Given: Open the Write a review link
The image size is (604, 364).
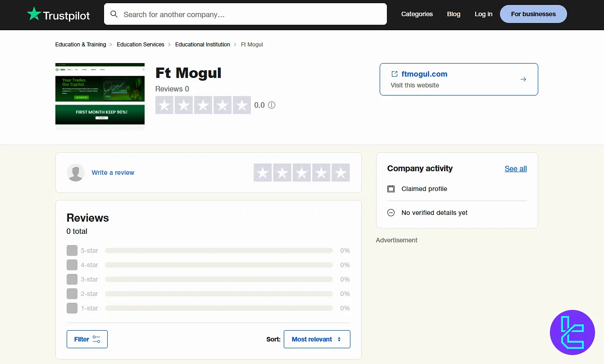Looking at the screenshot, I should pos(113,172).
